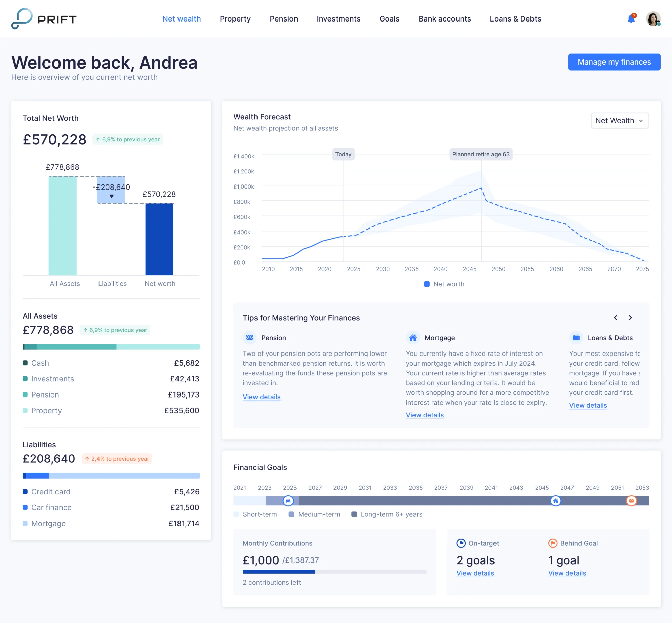This screenshot has height=623, width=672.
Task: Click the Pension tip's money icon
Action: click(249, 337)
